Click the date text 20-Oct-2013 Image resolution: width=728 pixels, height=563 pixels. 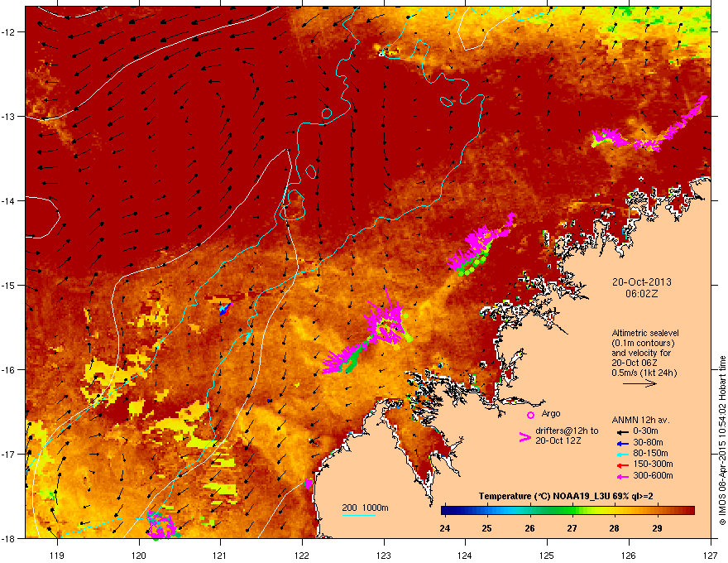642,282
